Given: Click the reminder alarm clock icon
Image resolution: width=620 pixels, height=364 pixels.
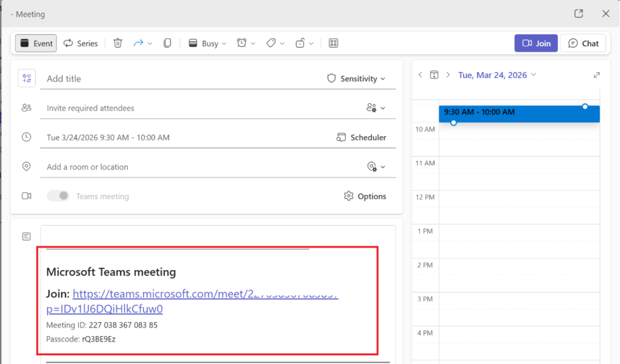Looking at the screenshot, I should click(x=242, y=43).
